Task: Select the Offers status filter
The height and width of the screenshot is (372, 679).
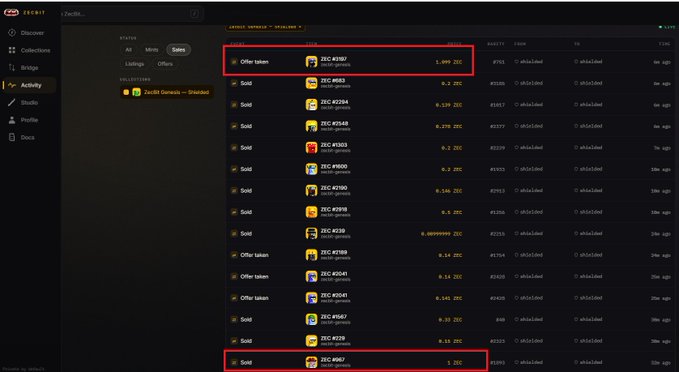Action: pyautogui.click(x=165, y=64)
